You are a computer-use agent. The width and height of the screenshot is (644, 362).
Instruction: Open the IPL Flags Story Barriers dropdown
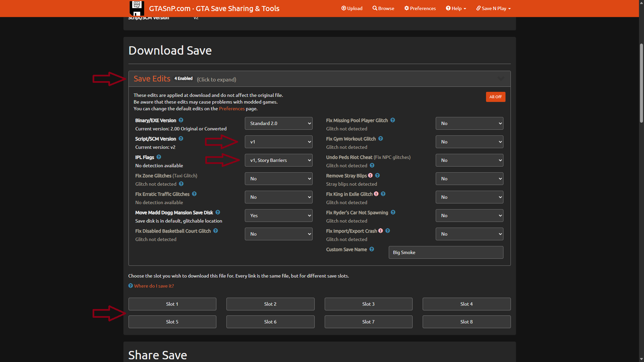point(278,160)
